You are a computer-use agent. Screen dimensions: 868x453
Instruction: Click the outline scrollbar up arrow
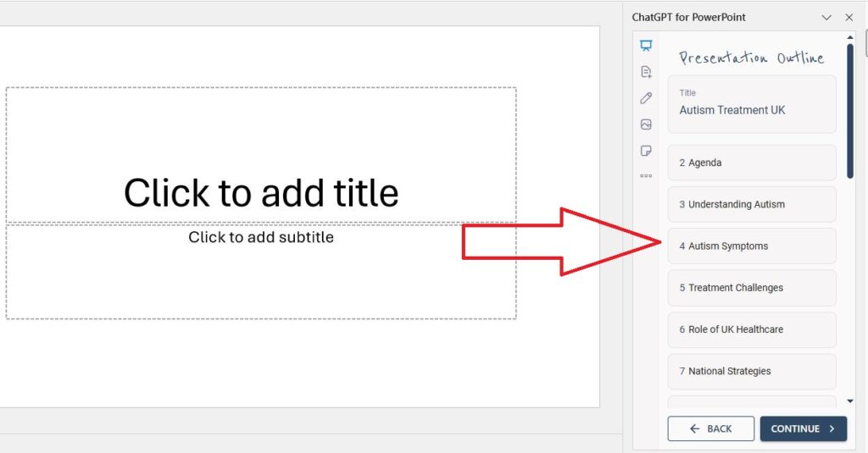(850, 37)
